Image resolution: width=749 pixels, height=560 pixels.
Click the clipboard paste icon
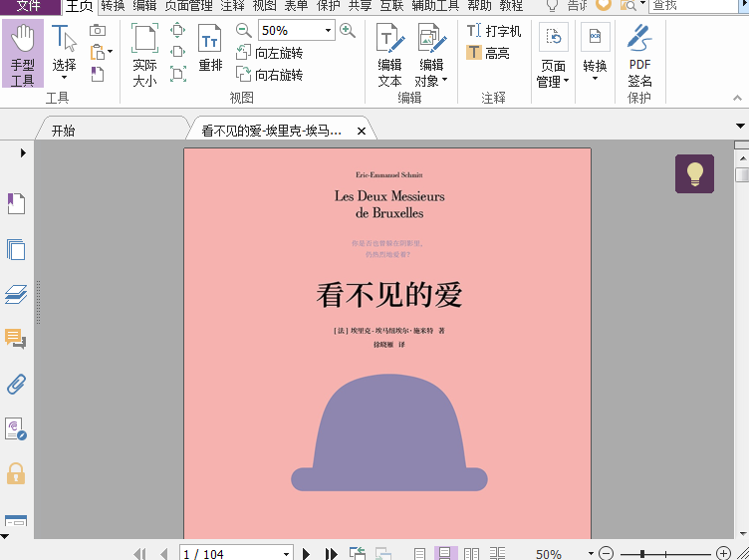pyautogui.click(x=98, y=52)
